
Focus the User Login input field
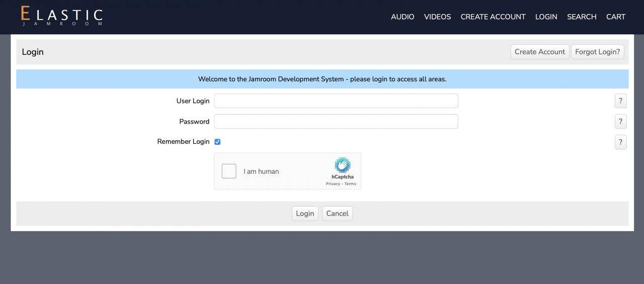(336, 101)
